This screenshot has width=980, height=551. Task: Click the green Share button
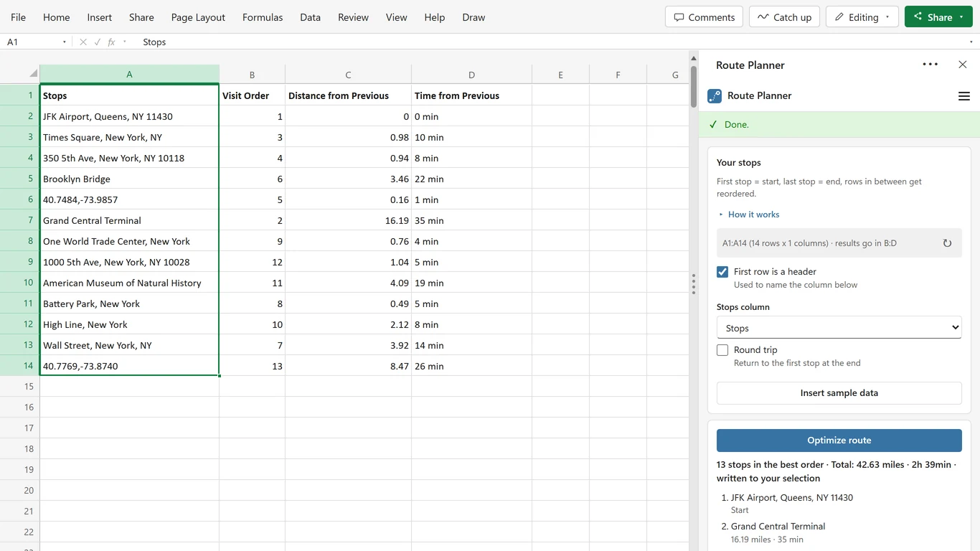[x=938, y=17]
